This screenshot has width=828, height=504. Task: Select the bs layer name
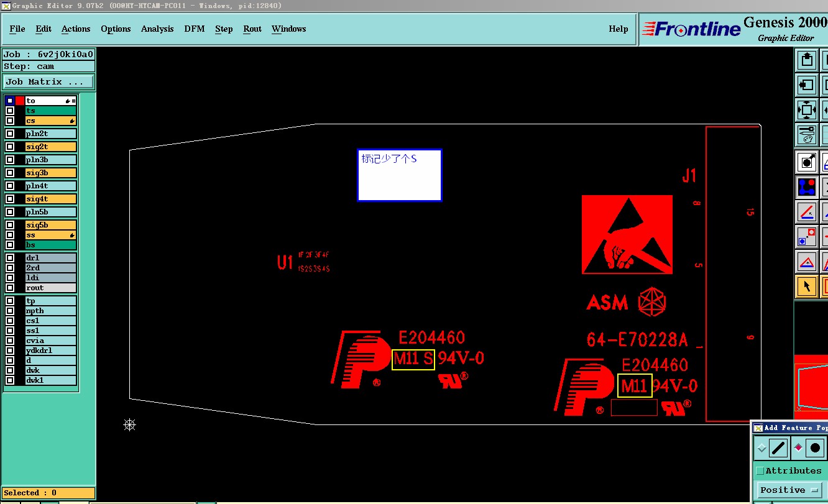pos(51,245)
